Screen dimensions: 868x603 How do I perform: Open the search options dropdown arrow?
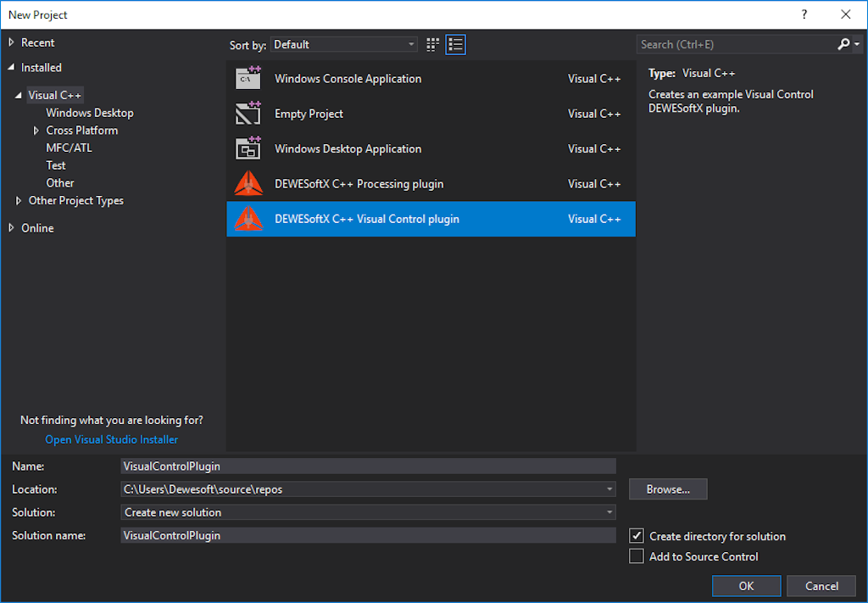tap(857, 44)
